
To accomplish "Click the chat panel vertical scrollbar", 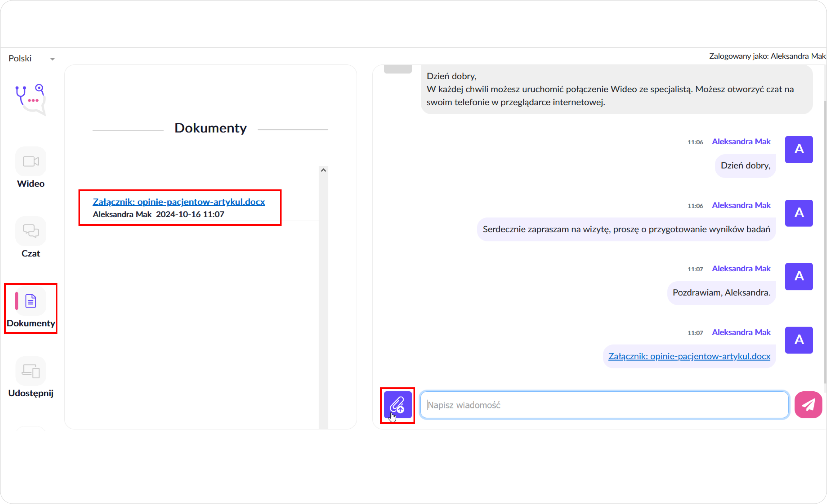I will (825, 242).
